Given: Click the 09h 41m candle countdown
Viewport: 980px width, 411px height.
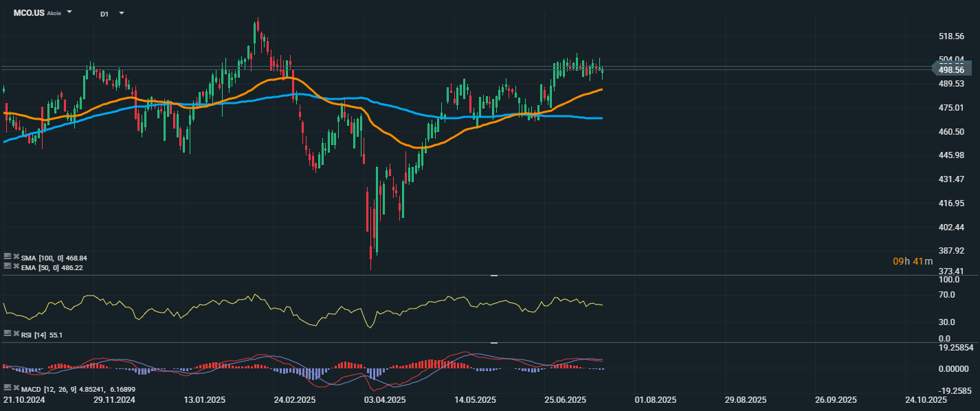Looking at the screenshot, I should [x=913, y=261].
